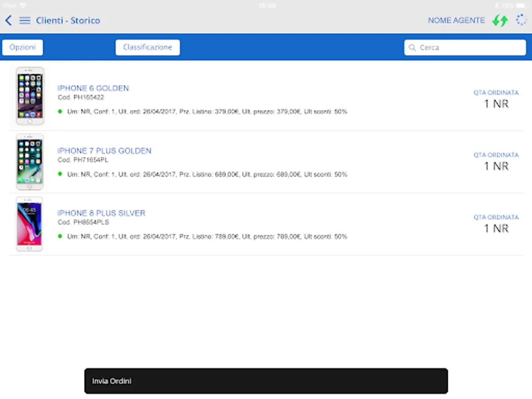532x399 pixels.
Task: Select the IPHONE 7 PLUS GOLDEN product name
Action: [x=104, y=151]
